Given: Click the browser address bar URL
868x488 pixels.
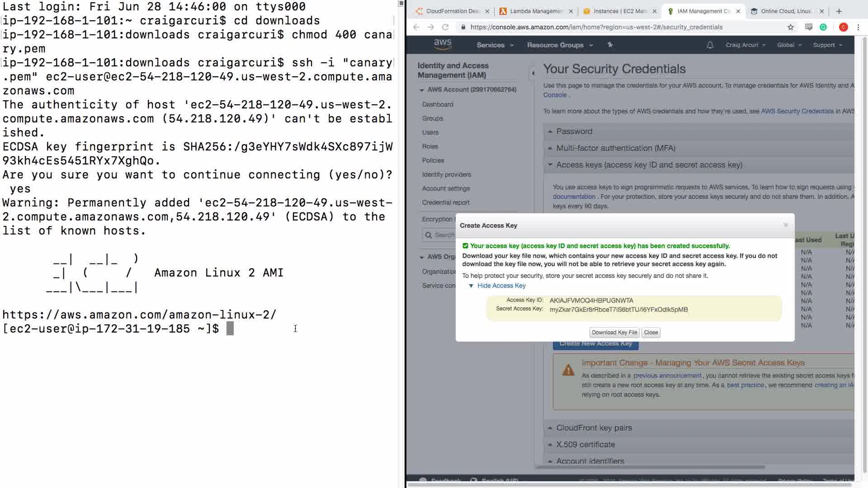Looking at the screenshot, I should 596,27.
